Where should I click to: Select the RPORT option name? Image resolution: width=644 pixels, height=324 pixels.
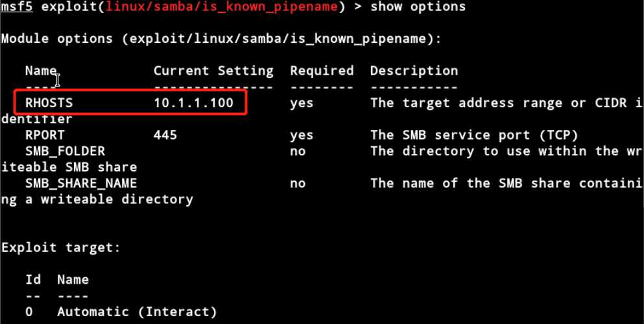(45, 135)
